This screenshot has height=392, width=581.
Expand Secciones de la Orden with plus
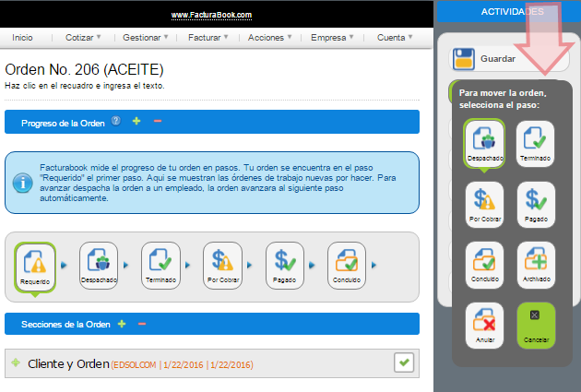click(x=122, y=324)
